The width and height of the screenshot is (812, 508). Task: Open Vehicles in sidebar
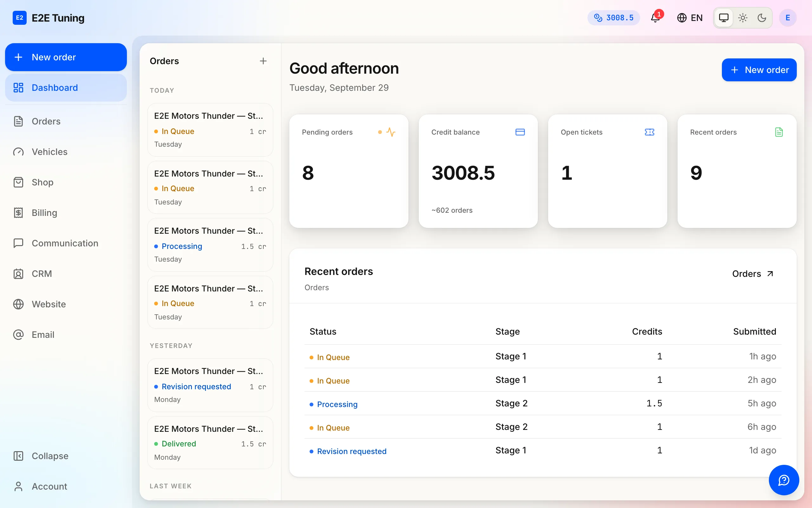coord(66,152)
